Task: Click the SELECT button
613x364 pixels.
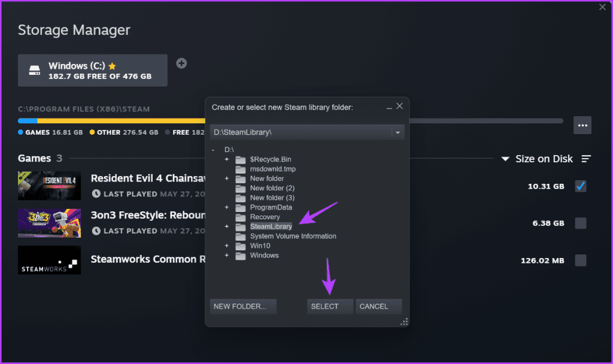Action: (330, 307)
